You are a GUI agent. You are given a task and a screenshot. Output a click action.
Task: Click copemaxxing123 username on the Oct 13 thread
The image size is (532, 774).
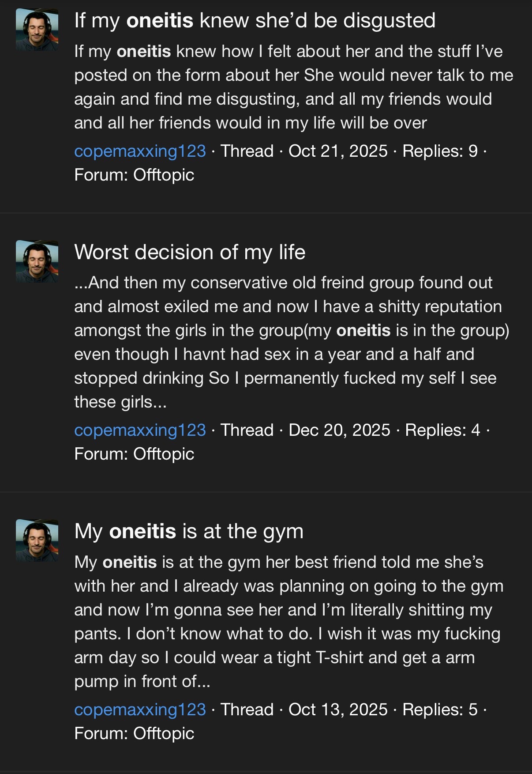click(140, 710)
